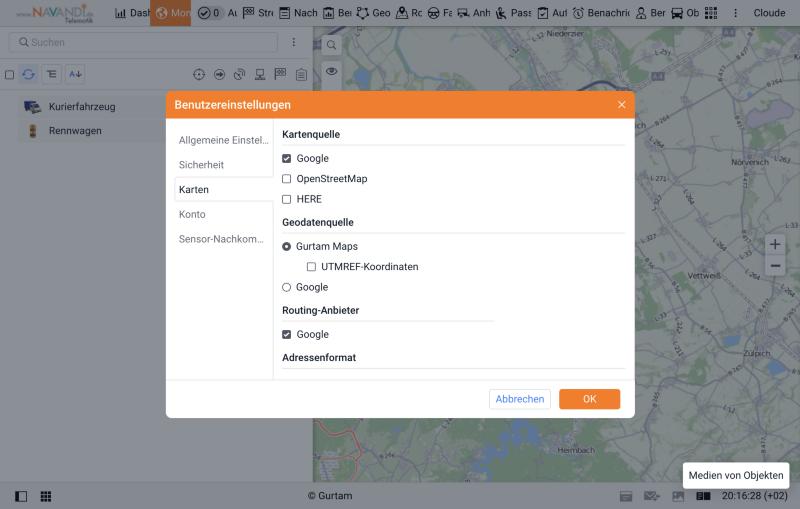Enable the HERE map source checkbox

[x=287, y=199]
